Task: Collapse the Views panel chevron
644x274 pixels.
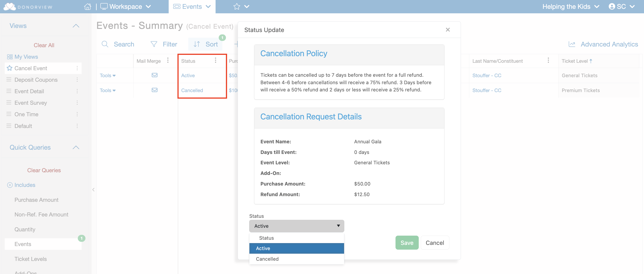Action: [x=76, y=26]
